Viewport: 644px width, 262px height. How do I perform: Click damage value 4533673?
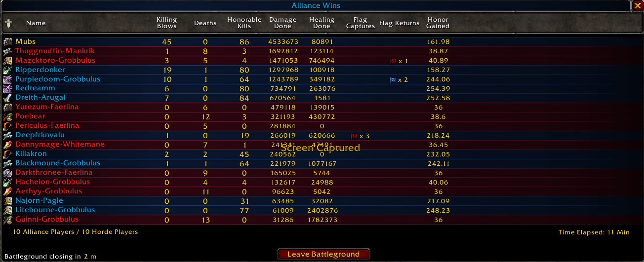click(283, 42)
